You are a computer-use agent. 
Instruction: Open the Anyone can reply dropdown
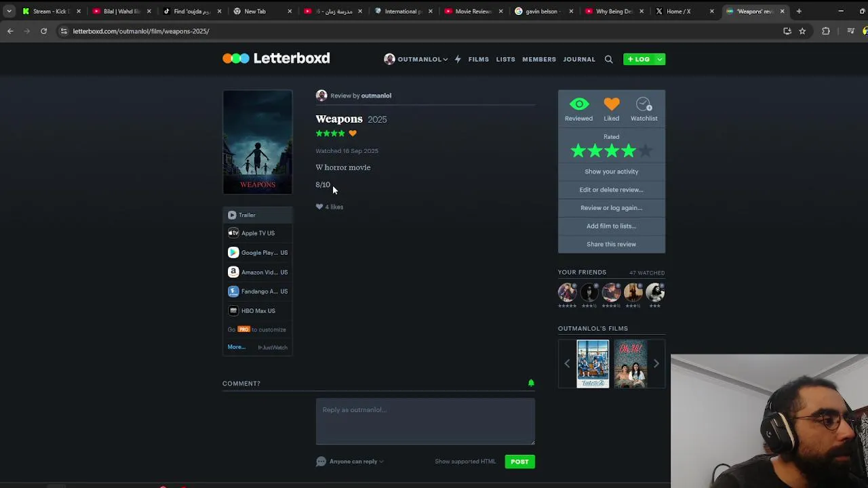point(350,462)
